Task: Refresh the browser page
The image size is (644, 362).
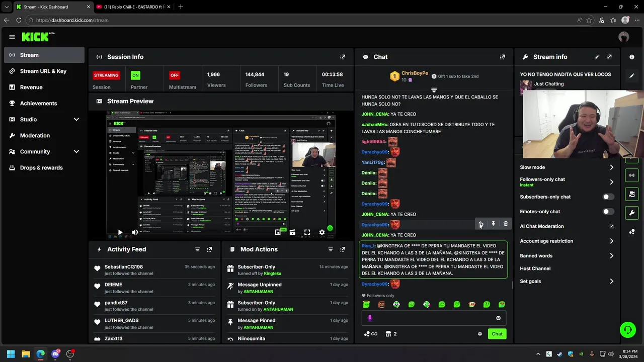Action: click(x=19, y=20)
